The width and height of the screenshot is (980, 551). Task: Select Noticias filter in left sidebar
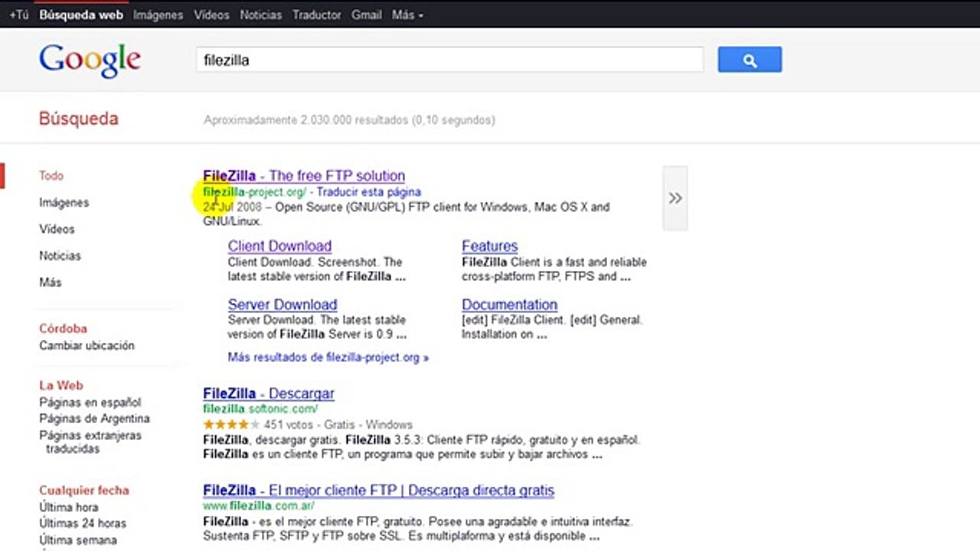coord(60,256)
